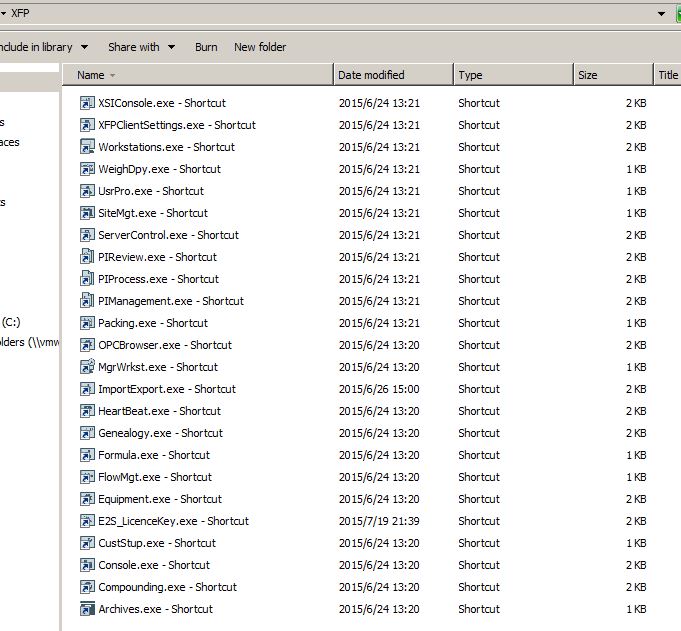Viewport: 681px width, 631px height.
Task: Click the MgrWrkst.exe shortcut icon
Action: click(87, 367)
